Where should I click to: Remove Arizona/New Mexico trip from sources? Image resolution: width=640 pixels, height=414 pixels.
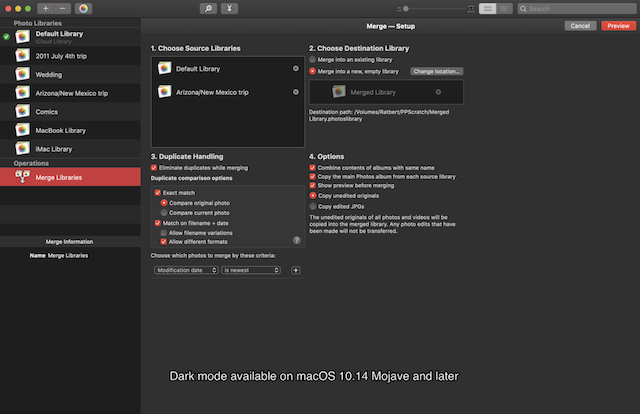tap(295, 91)
